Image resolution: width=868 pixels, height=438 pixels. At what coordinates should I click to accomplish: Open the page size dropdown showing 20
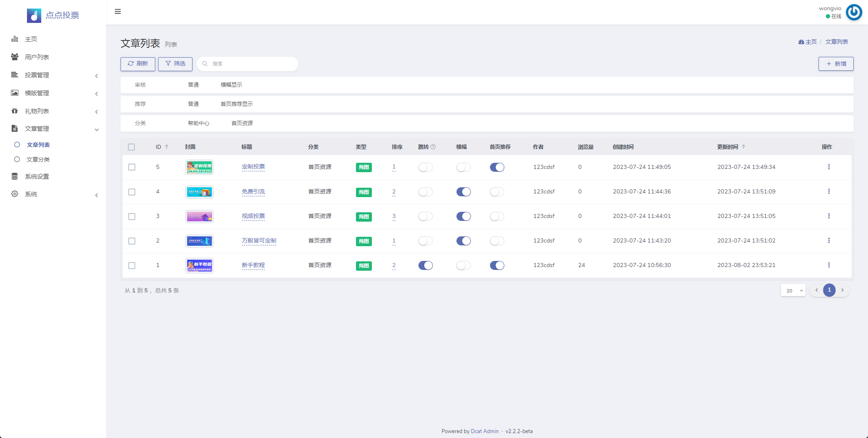pos(793,290)
